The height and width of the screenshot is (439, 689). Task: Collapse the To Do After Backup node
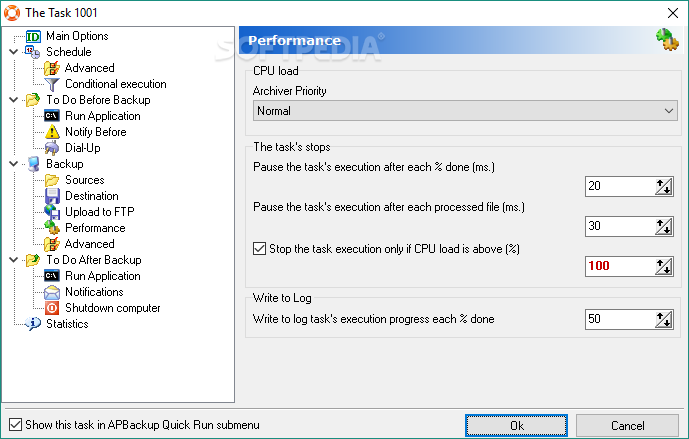pyautogui.click(x=14, y=260)
